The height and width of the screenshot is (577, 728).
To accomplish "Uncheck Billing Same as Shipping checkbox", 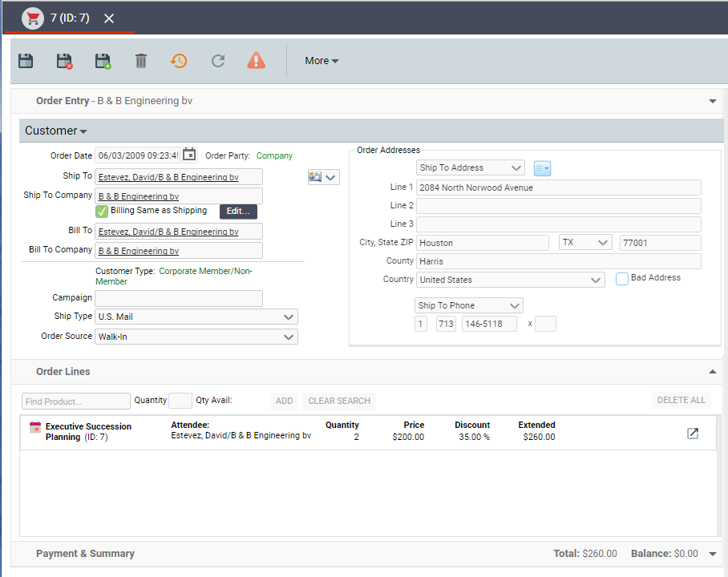I will click(x=102, y=212).
